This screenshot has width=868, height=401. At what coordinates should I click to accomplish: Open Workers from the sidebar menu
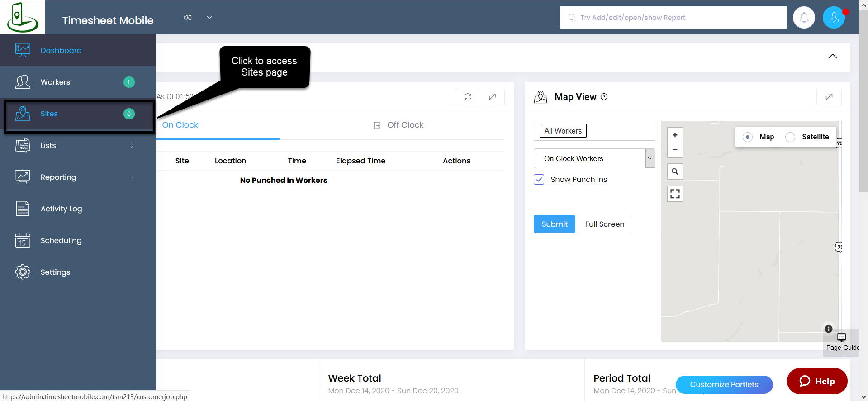click(78, 82)
